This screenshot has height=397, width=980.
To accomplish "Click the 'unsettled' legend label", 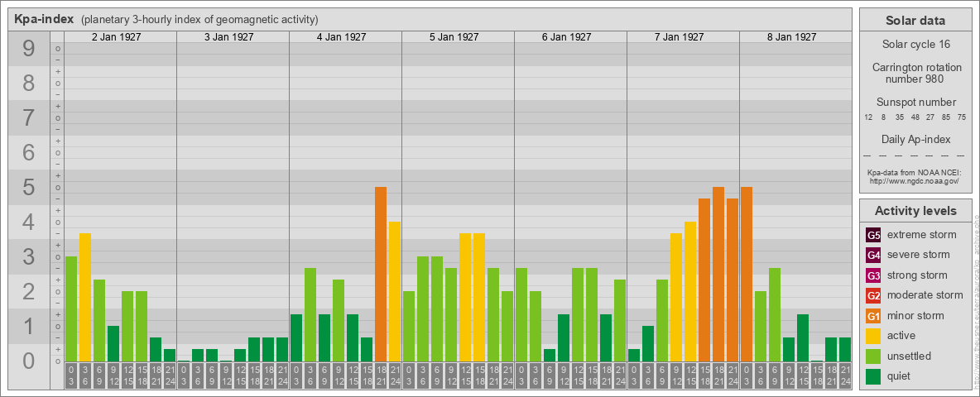I will [909, 356].
